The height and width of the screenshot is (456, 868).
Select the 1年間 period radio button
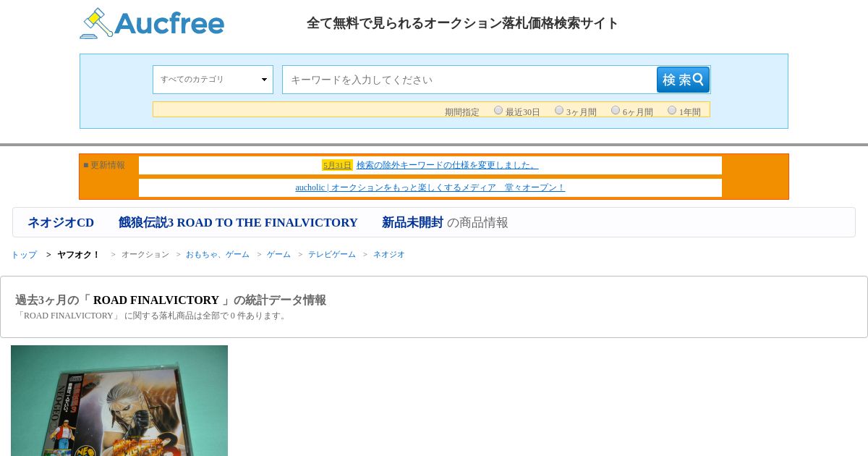(672, 110)
